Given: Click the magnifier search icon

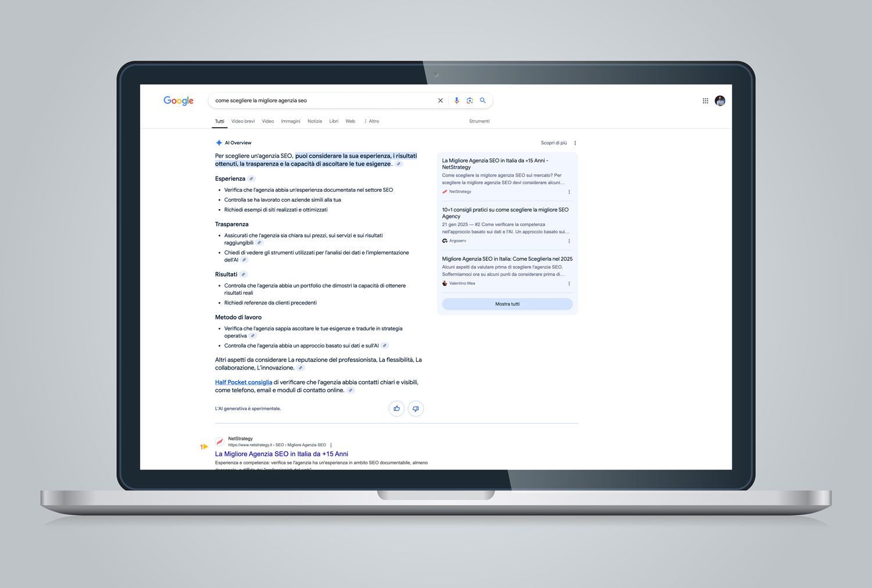Looking at the screenshot, I should click(x=483, y=101).
